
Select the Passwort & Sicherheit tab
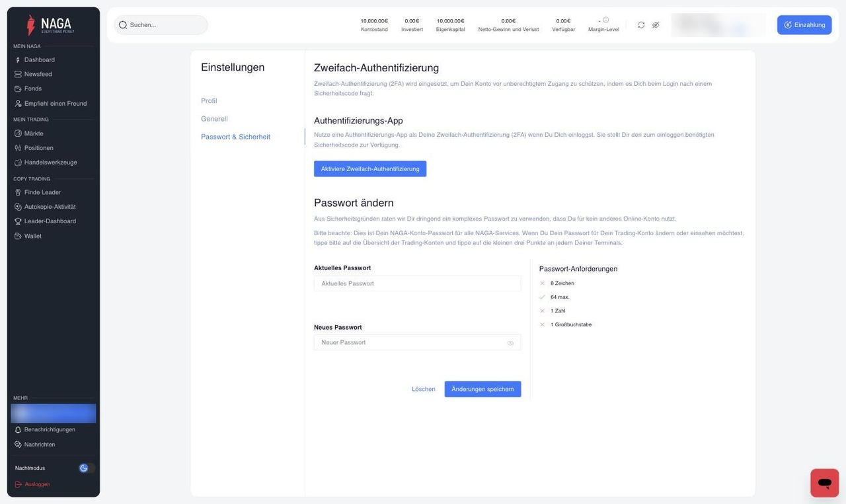coord(235,137)
